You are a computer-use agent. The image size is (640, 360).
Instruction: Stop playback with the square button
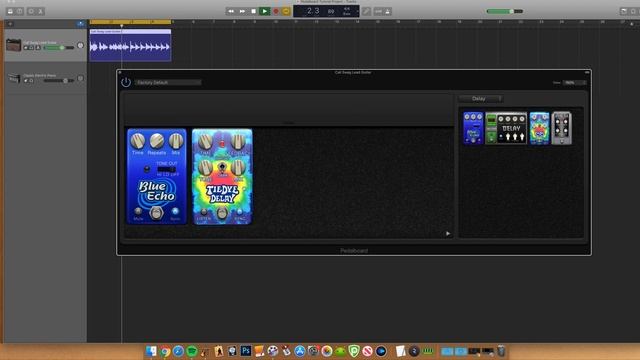(253, 11)
